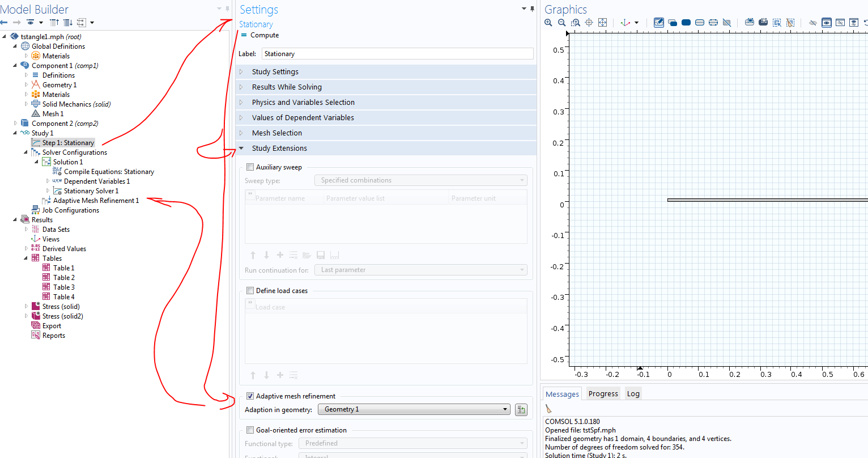
Task: Switch to the Progress tab
Action: pos(603,394)
